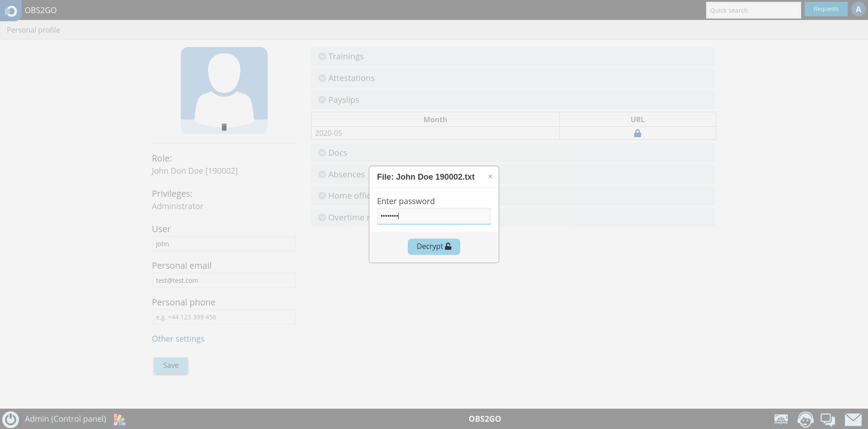Click the OBS2GO title in header
Screen dimensions: 868x429
pos(41,10)
